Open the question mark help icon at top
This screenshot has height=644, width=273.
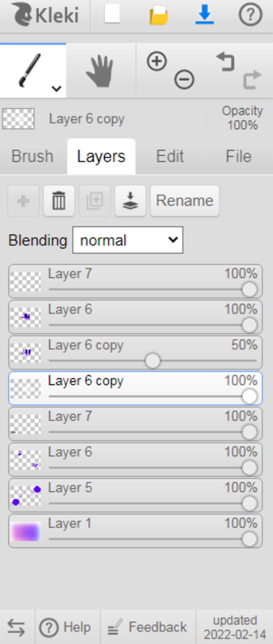pyautogui.click(x=250, y=15)
